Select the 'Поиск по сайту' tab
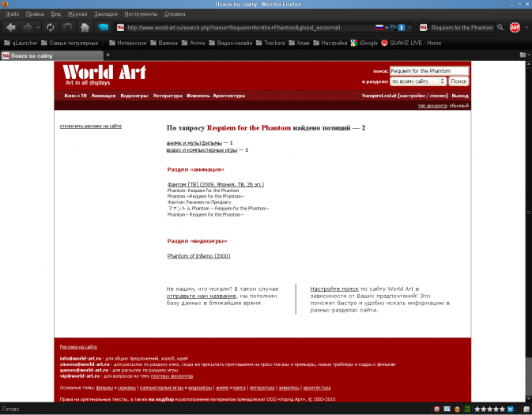Screen dimensions: 532x415 coord(51,55)
